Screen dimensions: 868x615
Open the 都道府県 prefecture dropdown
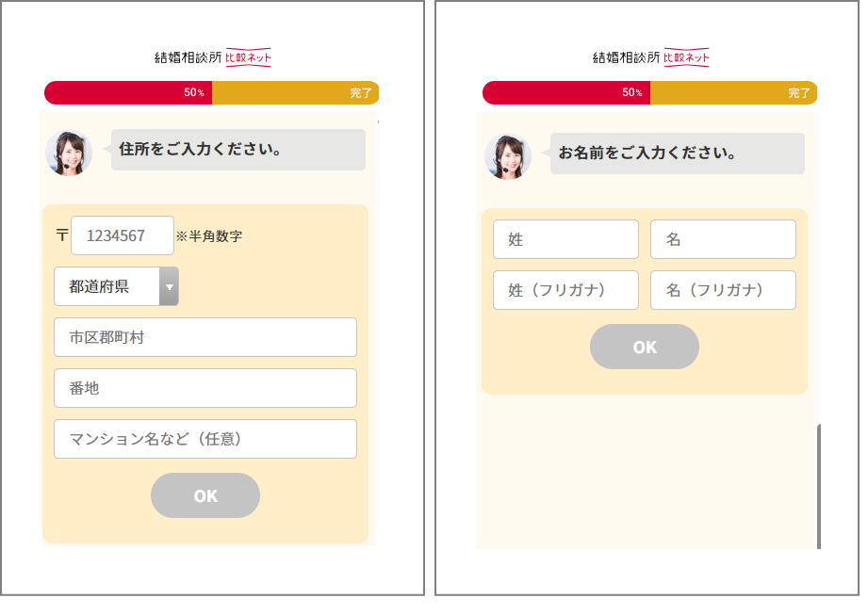[x=116, y=286]
